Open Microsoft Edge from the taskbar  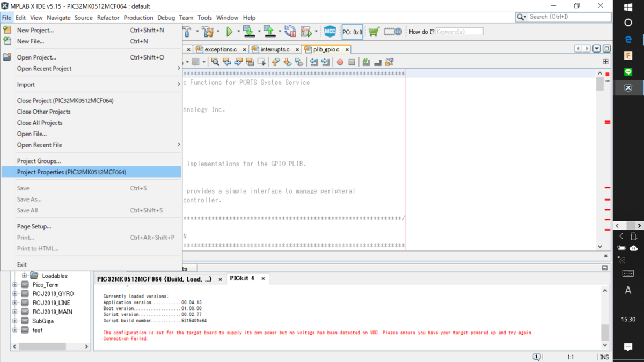point(628,40)
